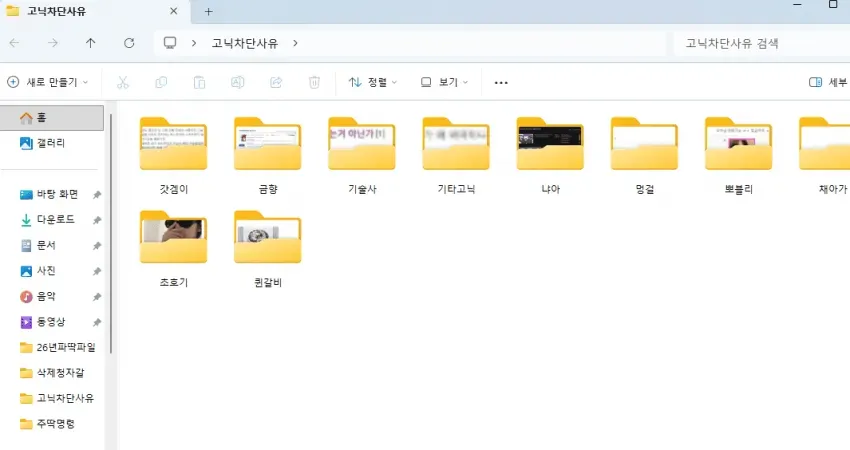Select the 기술사 folder

point(362,156)
